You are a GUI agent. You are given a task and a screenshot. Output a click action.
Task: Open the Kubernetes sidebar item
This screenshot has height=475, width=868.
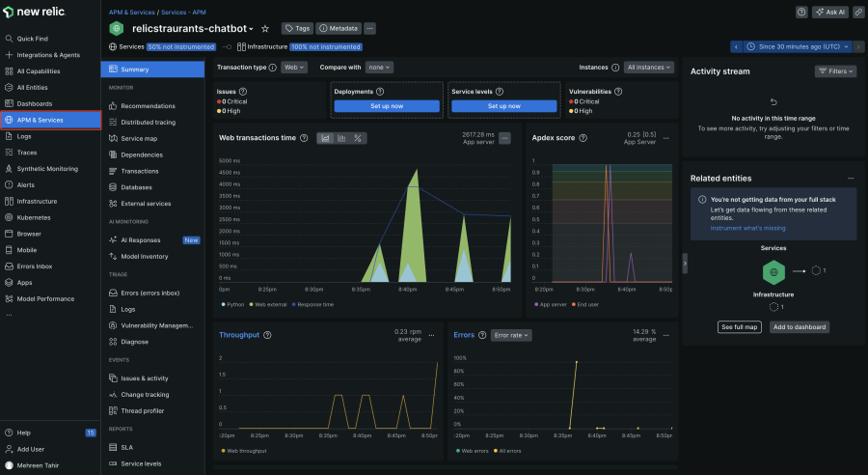pyautogui.click(x=35, y=217)
